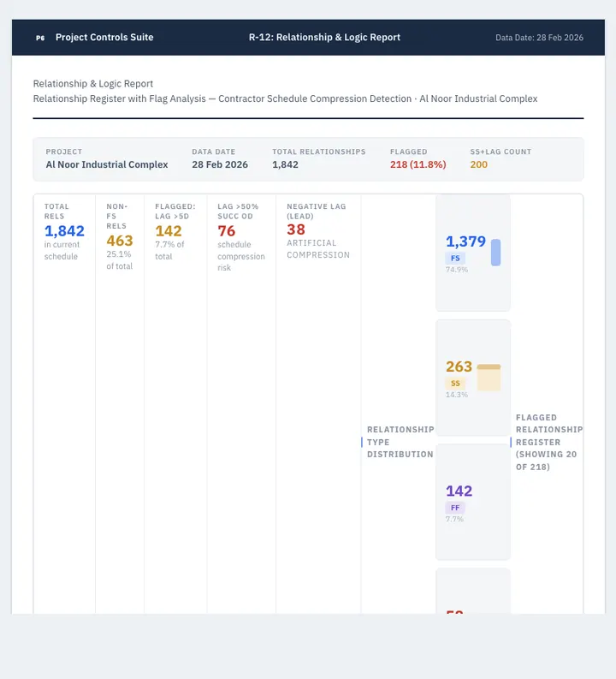Click the in current schedule note

[x=62, y=250]
